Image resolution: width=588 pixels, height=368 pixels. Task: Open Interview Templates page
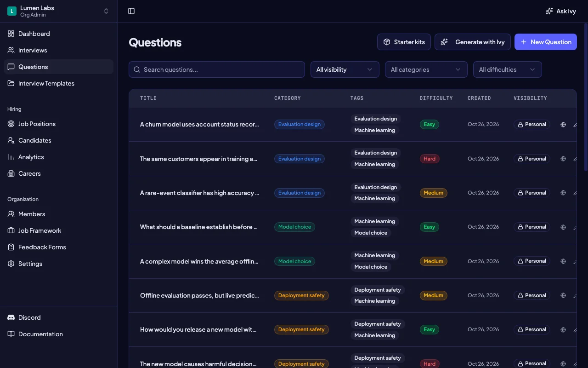pyautogui.click(x=59, y=83)
